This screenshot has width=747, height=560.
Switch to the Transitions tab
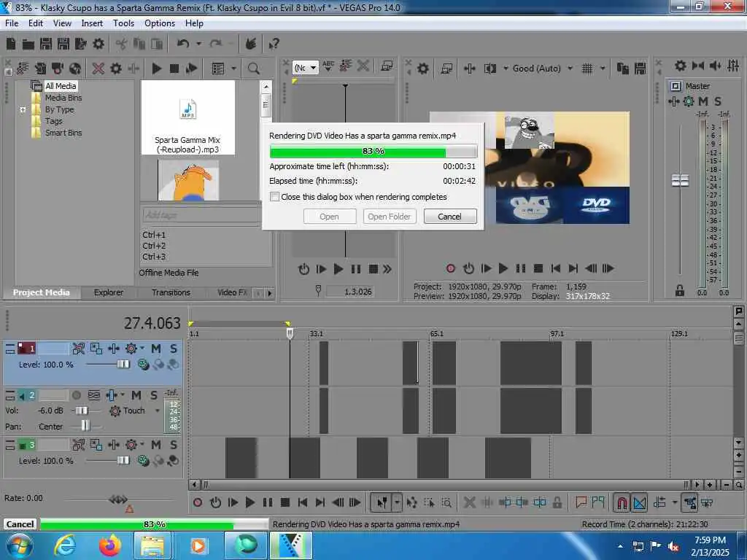pyautogui.click(x=171, y=292)
